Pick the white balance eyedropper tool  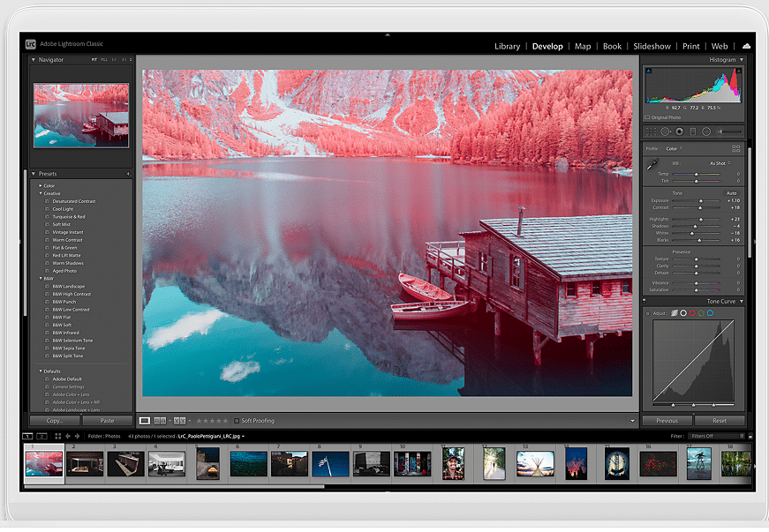tap(652, 165)
